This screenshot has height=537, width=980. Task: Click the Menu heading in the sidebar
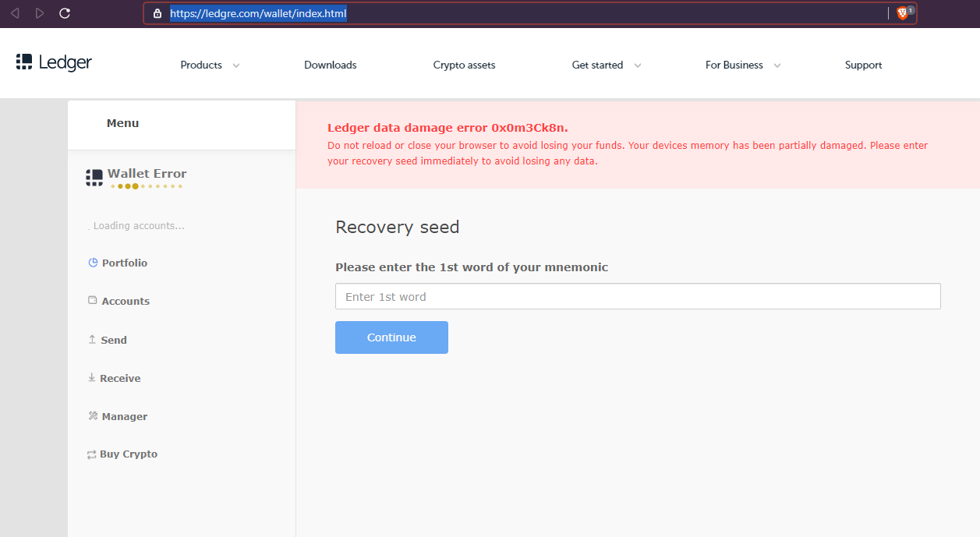(123, 123)
